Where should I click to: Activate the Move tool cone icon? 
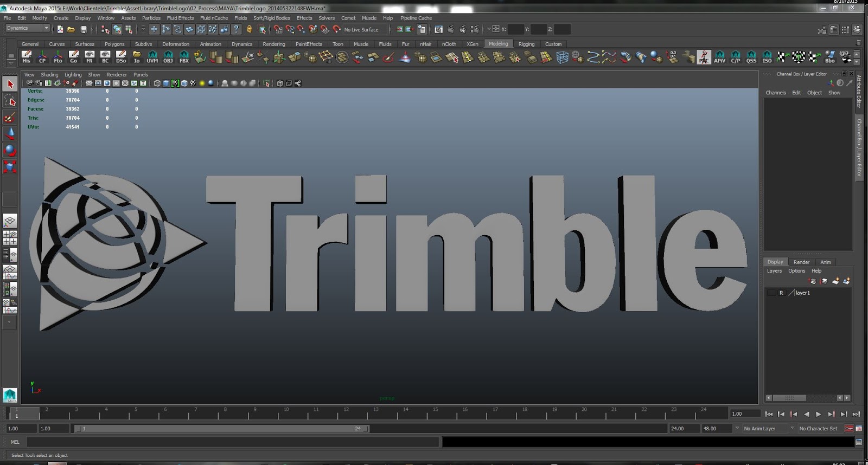click(10, 134)
